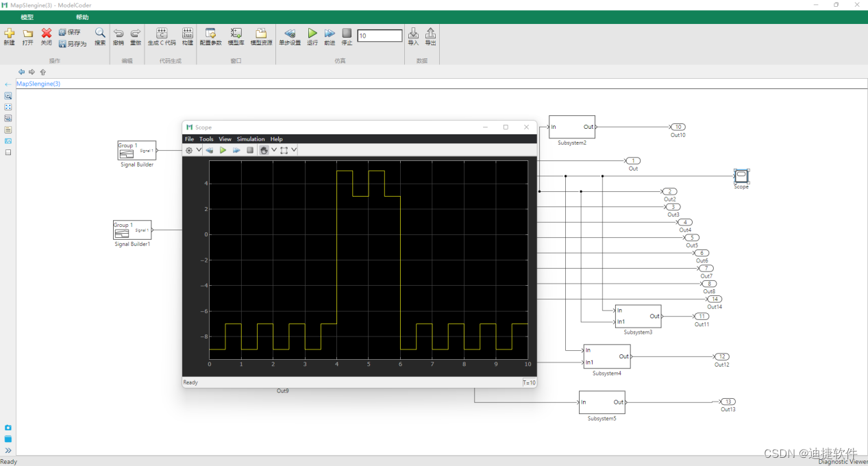Open the Simulation menu in Scope window
The width and height of the screenshot is (868, 466).
point(251,139)
